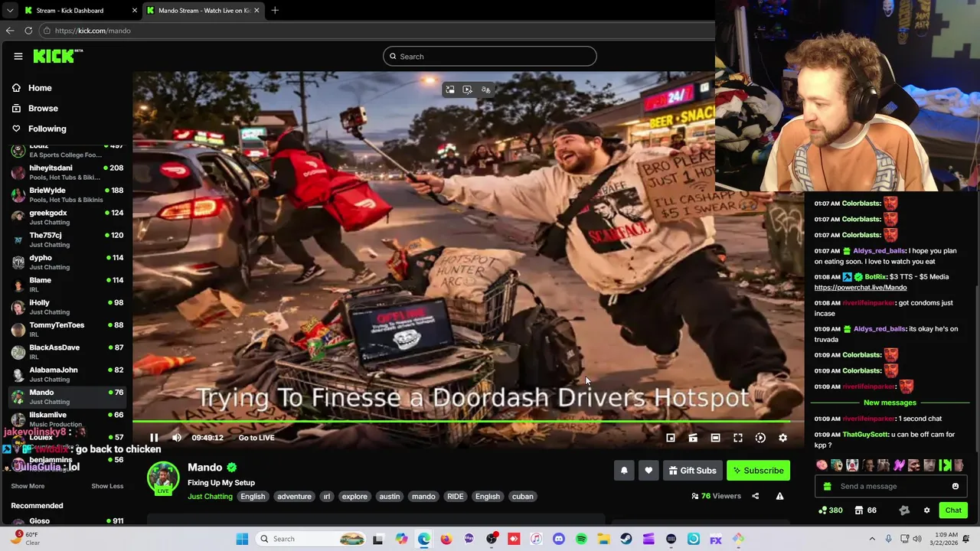Image resolution: width=980 pixels, height=551 pixels.
Task: Open the chat shop icon showing 66
Action: [x=866, y=510]
